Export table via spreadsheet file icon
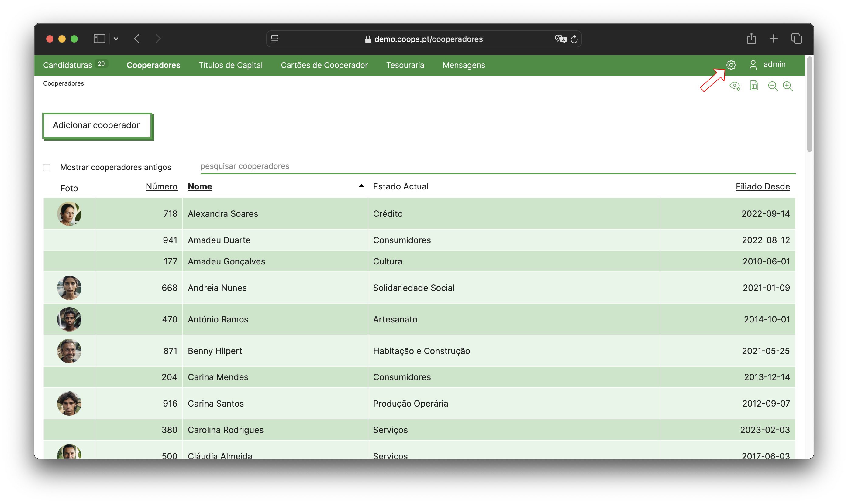The width and height of the screenshot is (848, 504). coord(754,86)
